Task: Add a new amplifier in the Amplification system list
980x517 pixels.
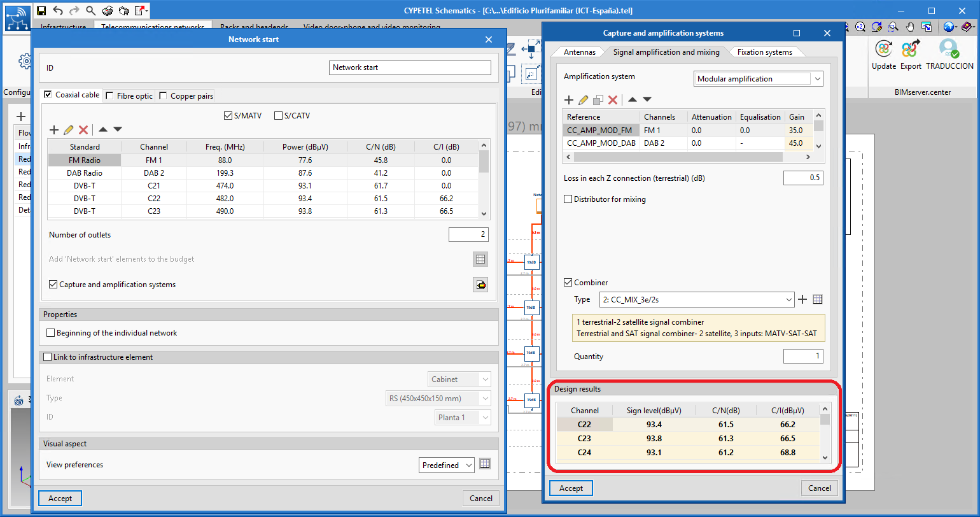Action: coord(569,100)
